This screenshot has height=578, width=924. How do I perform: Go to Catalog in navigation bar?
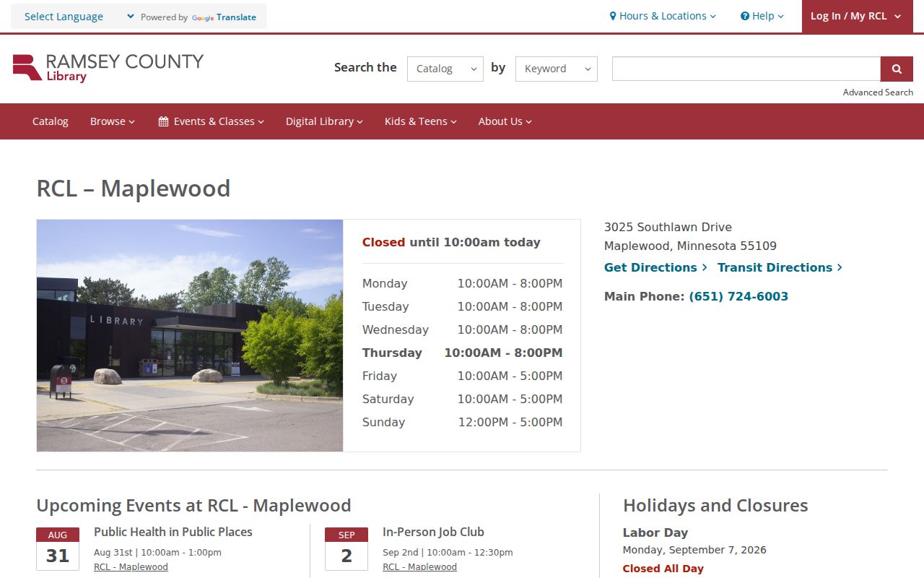click(x=51, y=121)
